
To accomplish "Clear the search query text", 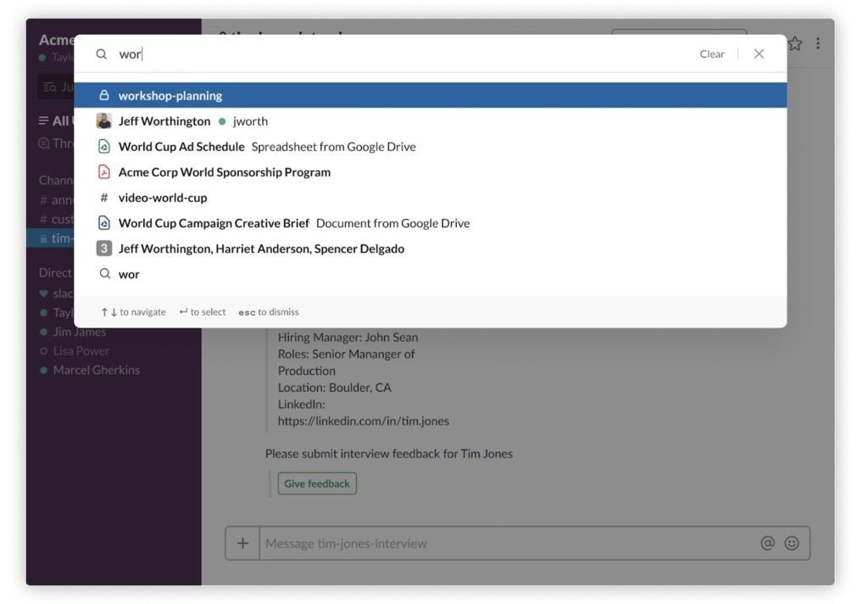I will pyautogui.click(x=712, y=53).
